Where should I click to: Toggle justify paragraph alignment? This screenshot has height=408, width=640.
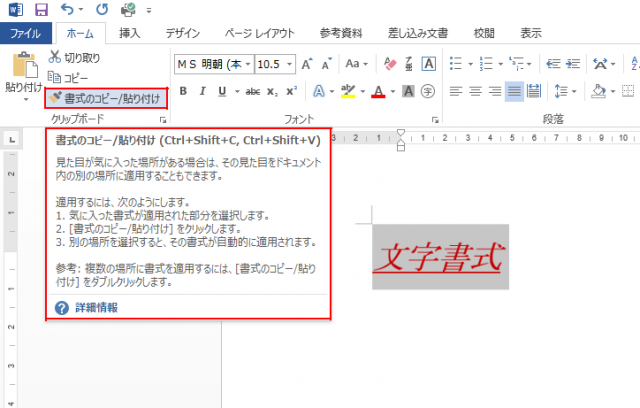pyautogui.click(x=514, y=92)
